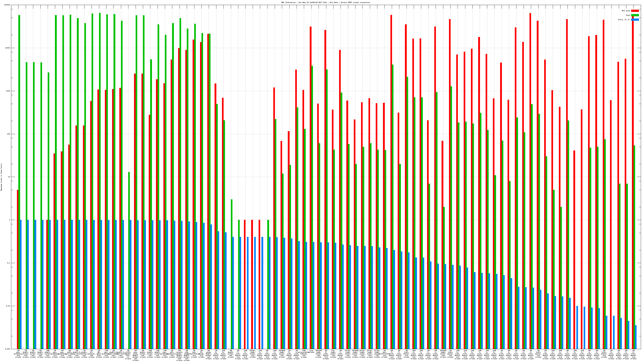Click the 'none origin' x-axis label
Screen dimensions: 644x362
pos(311,351)
